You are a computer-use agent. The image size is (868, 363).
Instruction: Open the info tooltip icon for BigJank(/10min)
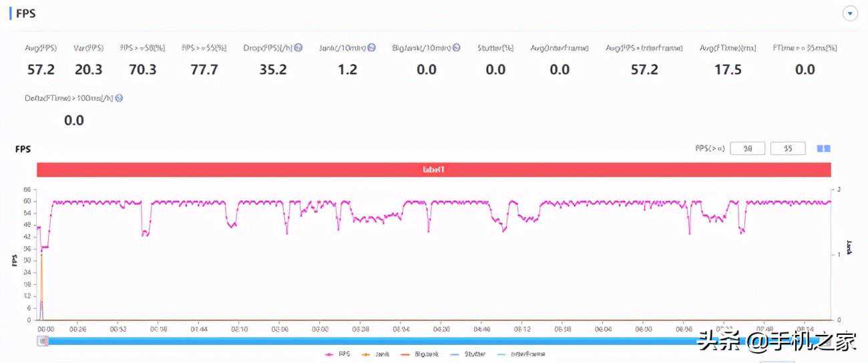pos(456,48)
